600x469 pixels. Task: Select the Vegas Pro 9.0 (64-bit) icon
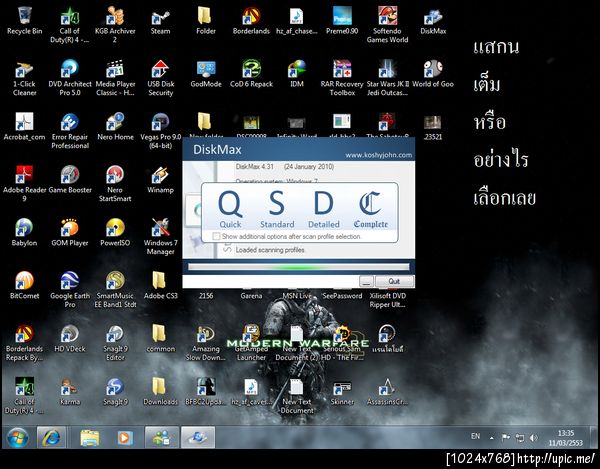point(161,131)
